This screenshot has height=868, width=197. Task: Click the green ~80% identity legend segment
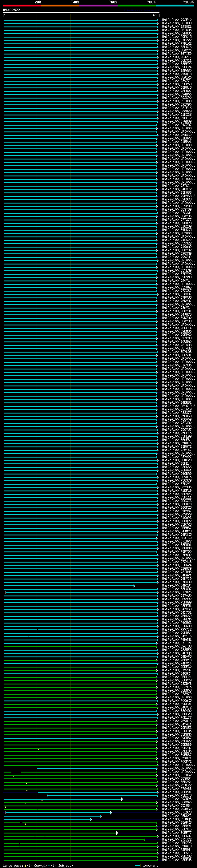[x=137, y=6]
